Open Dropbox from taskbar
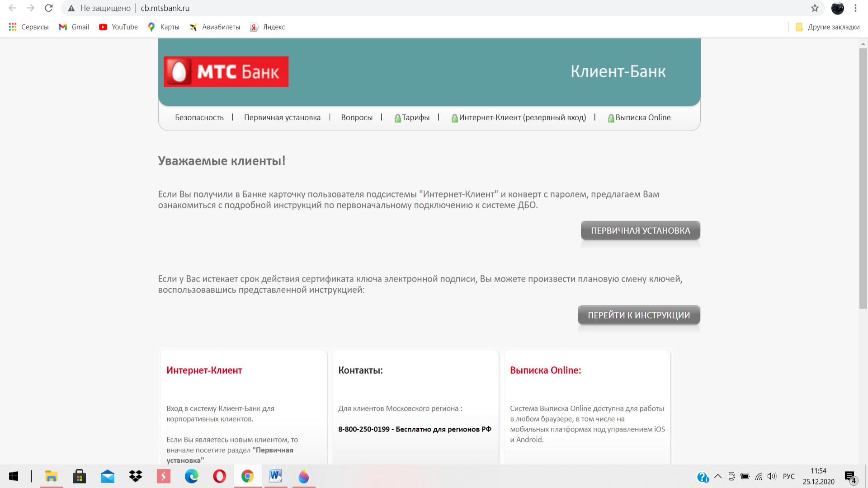868x488 pixels. click(135, 476)
